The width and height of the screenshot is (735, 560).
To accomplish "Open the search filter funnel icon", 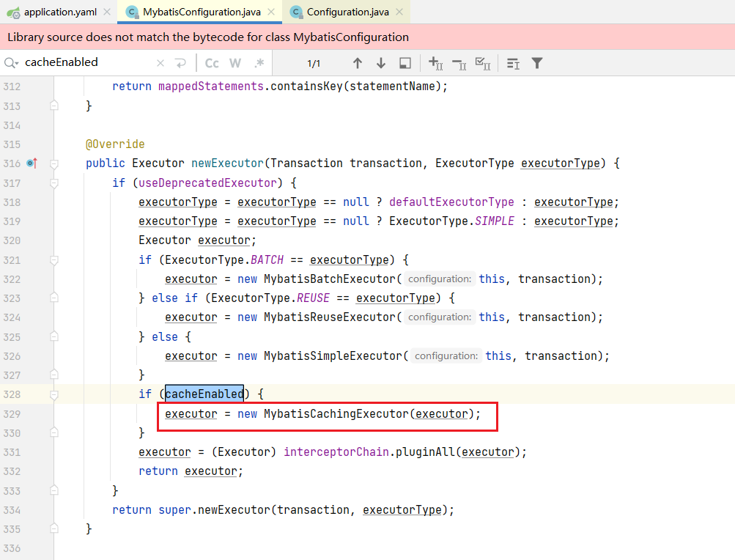I will (x=537, y=63).
